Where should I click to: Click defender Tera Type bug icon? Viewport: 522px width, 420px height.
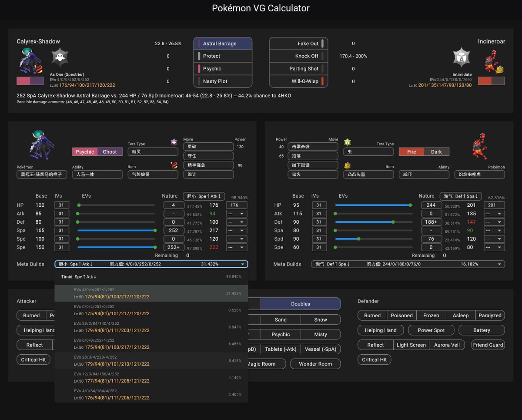point(347,142)
